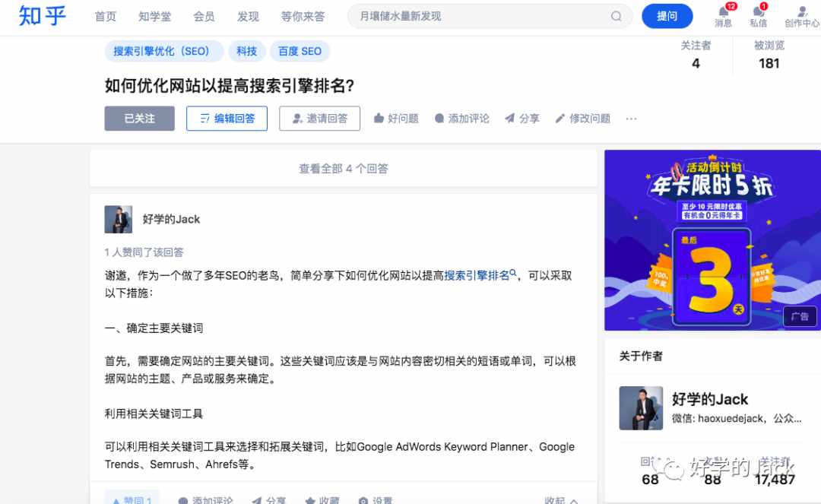The width and height of the screenshot is (821, 504).
Task: Click the 好问题 thumbs-up icon
Action: (379, 119)
